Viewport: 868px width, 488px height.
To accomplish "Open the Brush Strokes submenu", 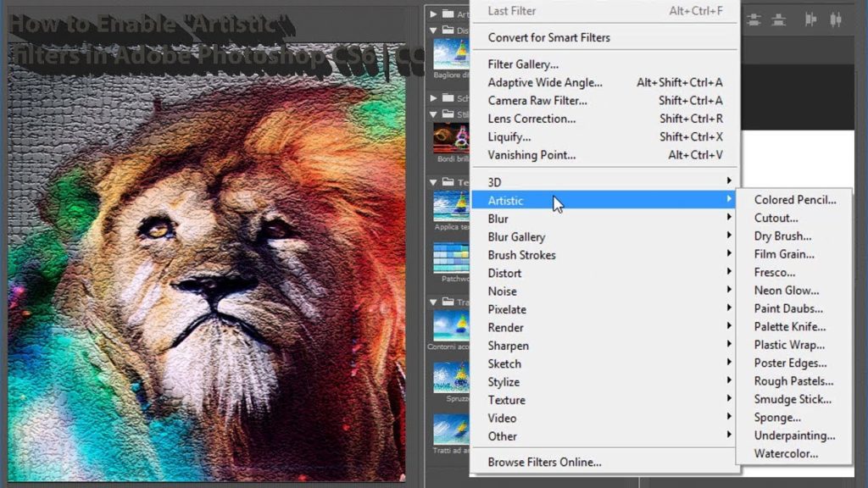I will [x=604, y=255].
